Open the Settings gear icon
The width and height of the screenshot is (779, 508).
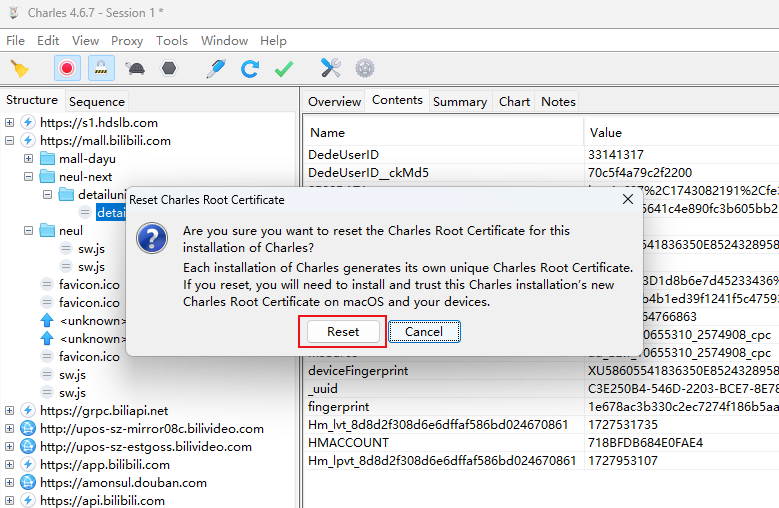(365, 68)
